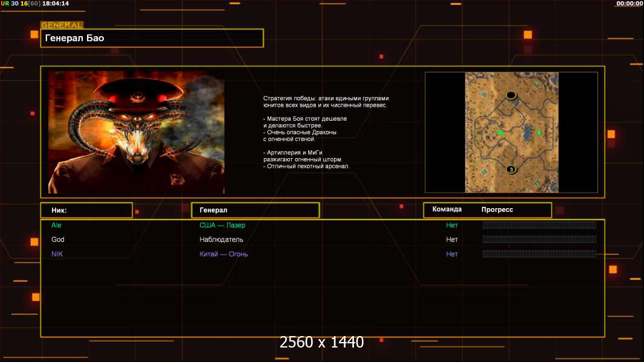Viewport: 644px width, 362px height.
Task: Click the GENERAL tab label
Action: pos(62,25)
